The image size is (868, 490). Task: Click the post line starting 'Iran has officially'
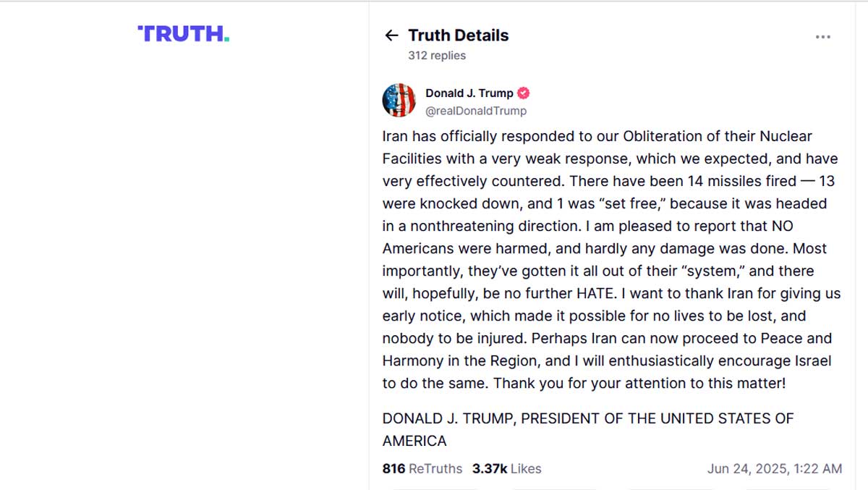tap(597, 136)
